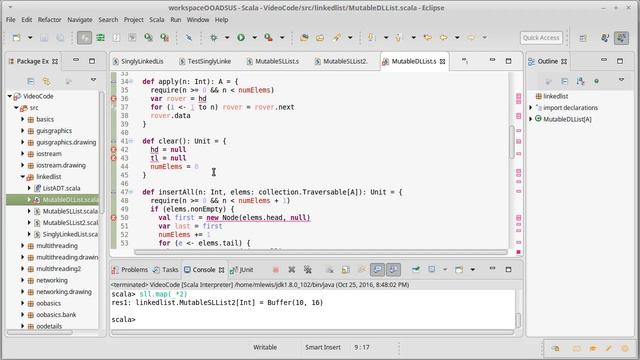
Task: Click the editor vertical scrollbar thumb
Action: (512, 142)
